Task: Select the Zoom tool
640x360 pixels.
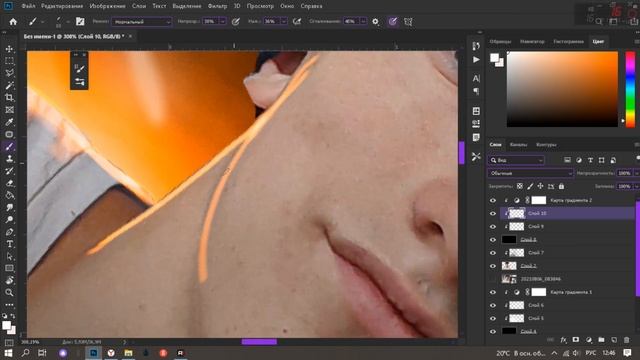Action: click(9, 293)
